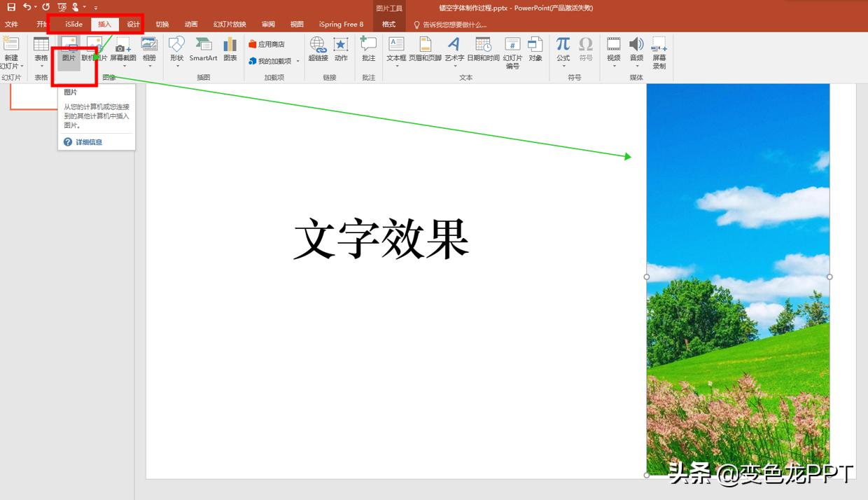Switch to the Design (设计) ribbon tab
This screenshot has width=868, height=500.
tap(133, 23)
